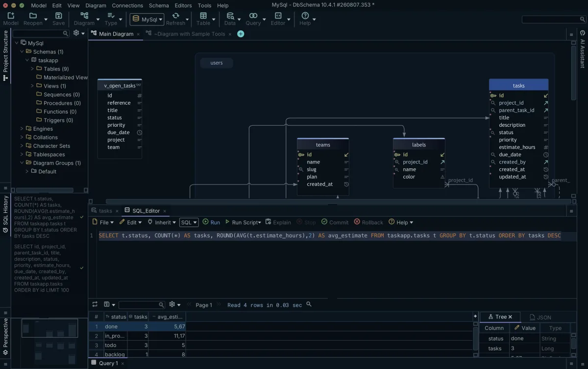Viewport: 588px width, 369px height.
Task: Click Run Script button
Action: [x=244, y=222]
